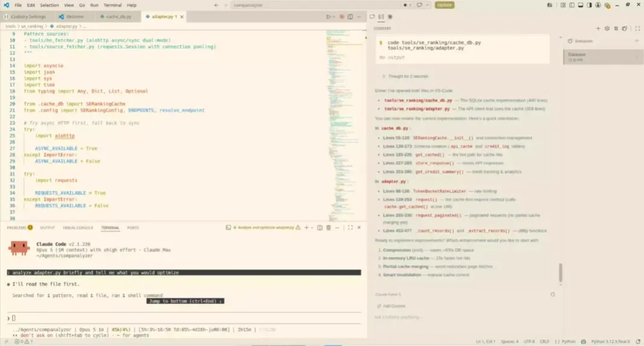Click the se_ranking breadcrumb

tap(32, 27)
